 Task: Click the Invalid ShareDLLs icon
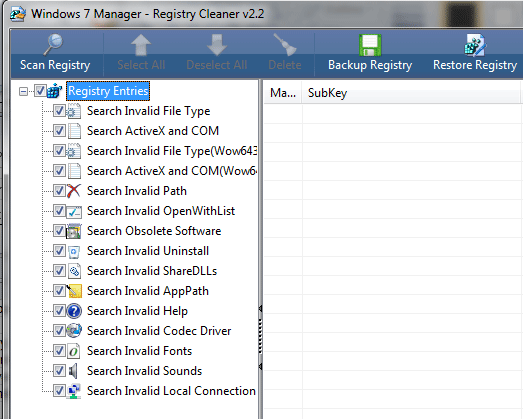(74, 271)
